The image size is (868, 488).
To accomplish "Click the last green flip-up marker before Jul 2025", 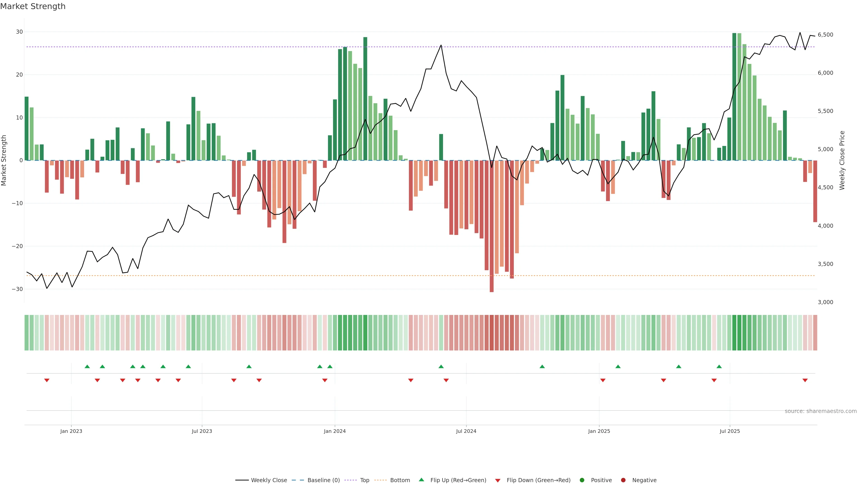I will pyautogui.click(x=719, y=366).
